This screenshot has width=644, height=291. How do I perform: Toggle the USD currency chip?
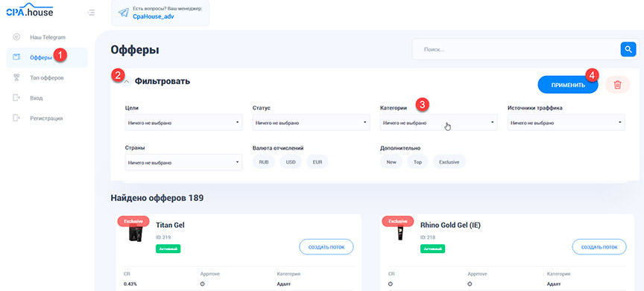point(291,162)
